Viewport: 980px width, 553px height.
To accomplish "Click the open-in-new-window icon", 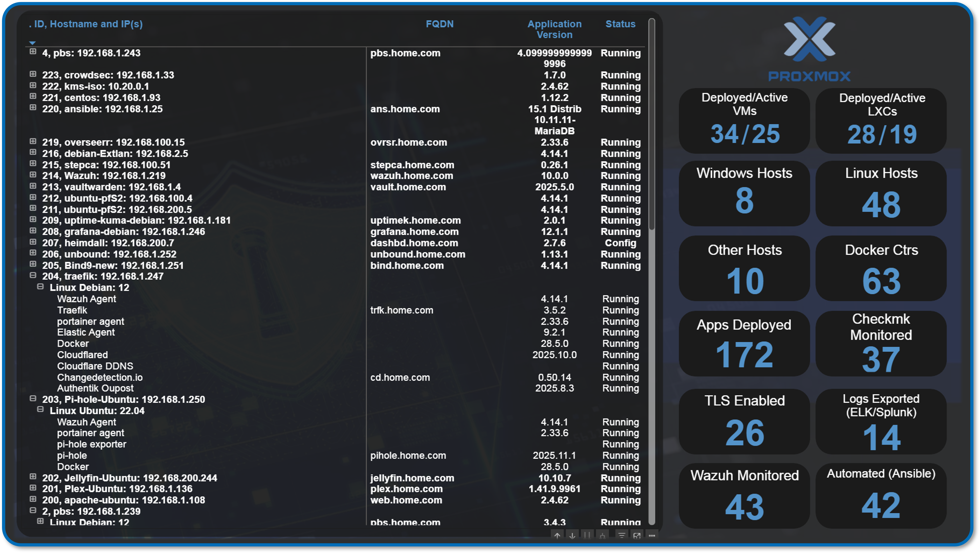I will [637, 536].
